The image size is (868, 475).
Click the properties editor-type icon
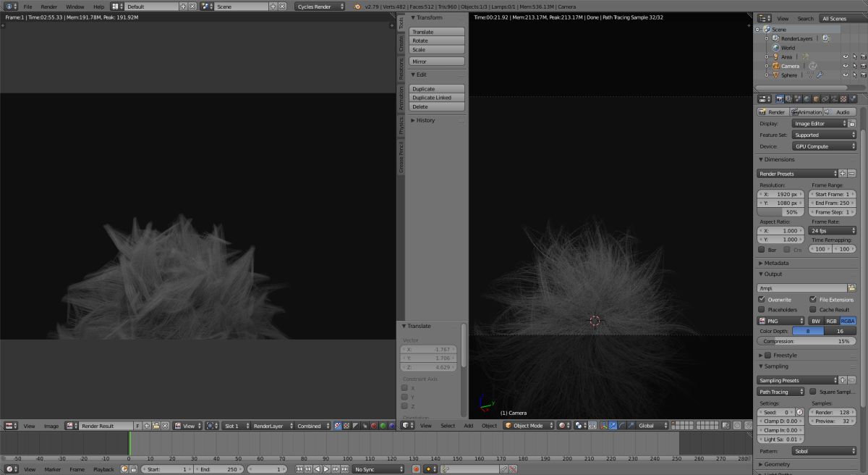pos(764,99)
